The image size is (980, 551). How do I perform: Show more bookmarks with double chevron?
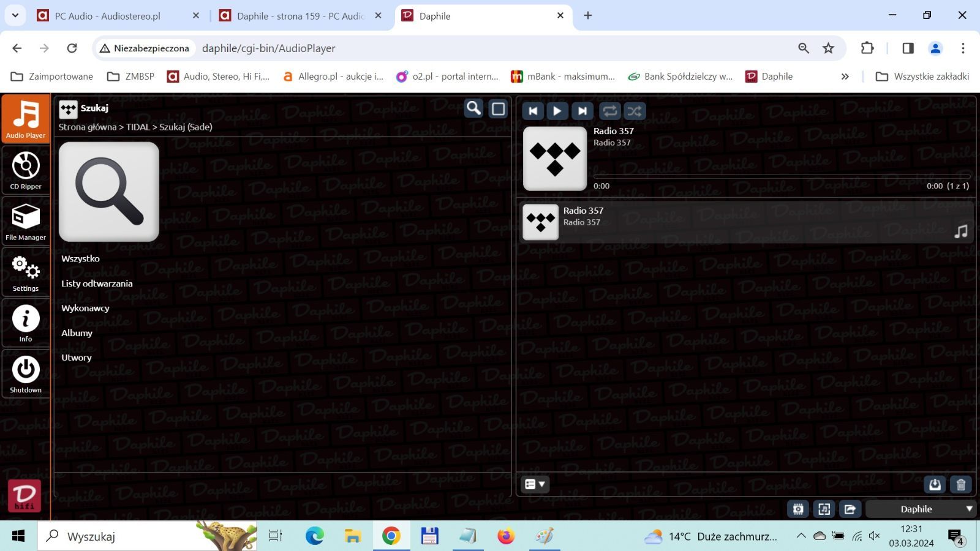845,77
